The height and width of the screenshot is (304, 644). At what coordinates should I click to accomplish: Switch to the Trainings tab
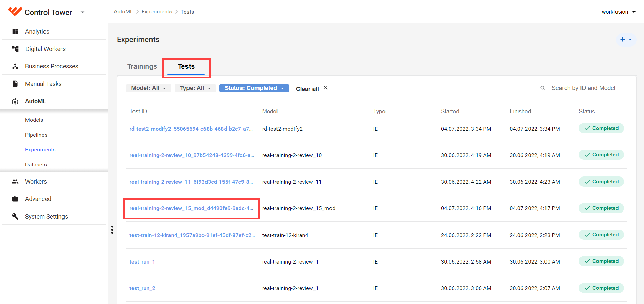point(142,66)
